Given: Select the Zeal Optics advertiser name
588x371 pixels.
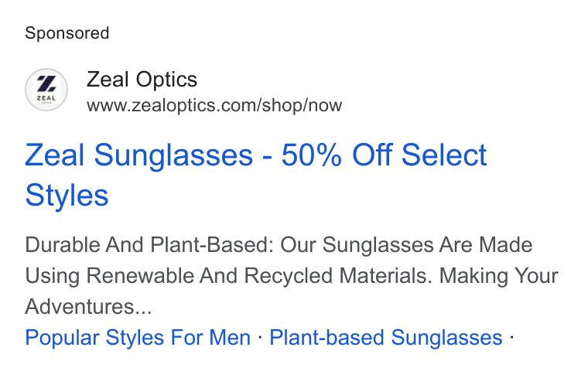Looking at the screenshot, I should point(142,80).
